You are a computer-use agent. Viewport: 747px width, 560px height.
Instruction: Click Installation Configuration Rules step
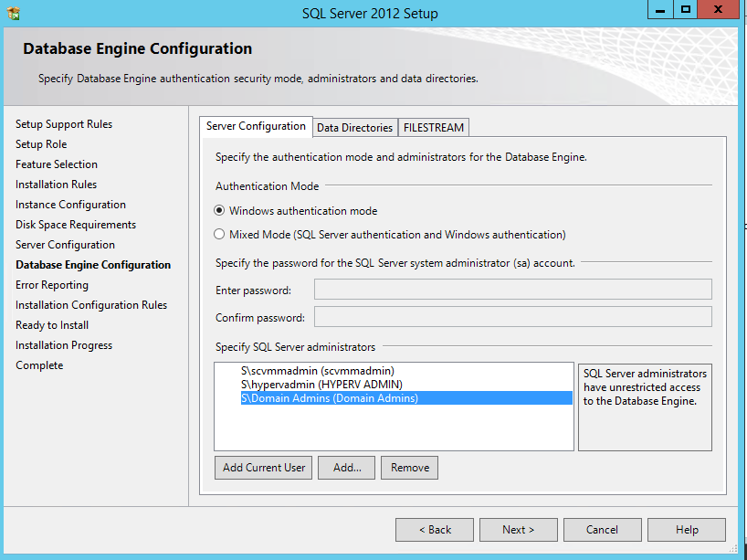coord(91,305)
